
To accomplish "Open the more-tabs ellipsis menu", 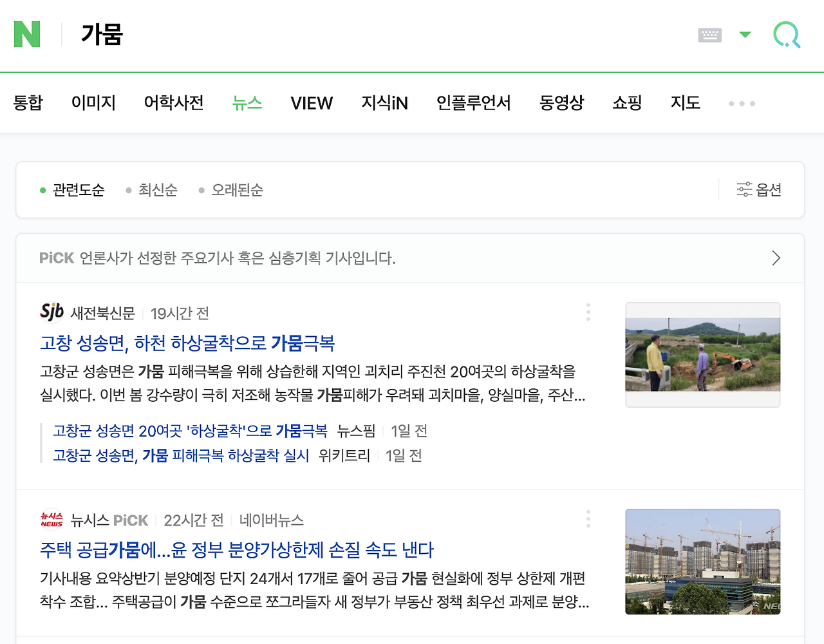I will coord(741,103).
